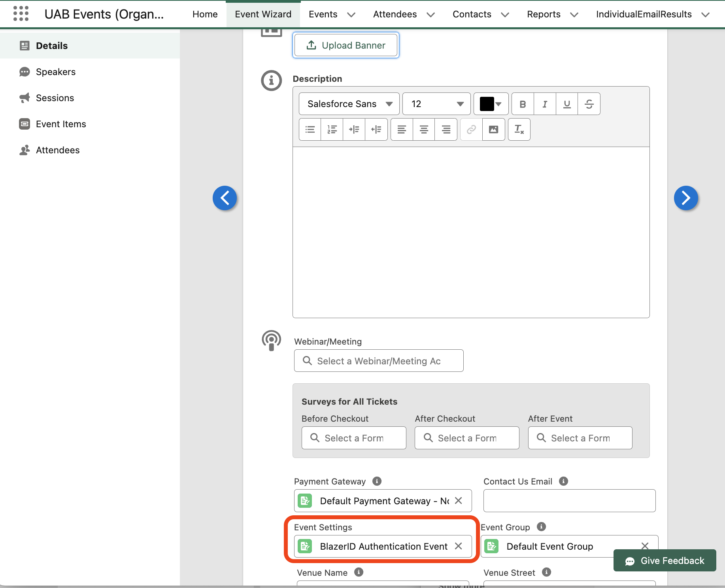Click the Description info icon
Screen dimensions: 725x588
coord(271,80)
